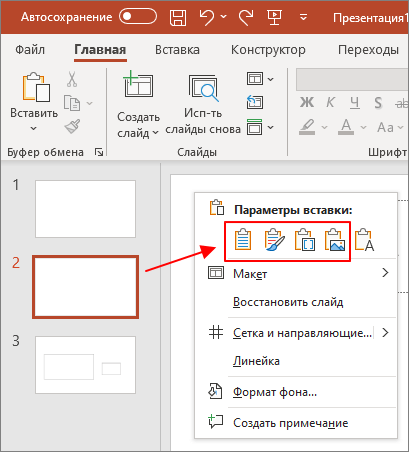Toggle text shadow (S) formatting

(x=378, y=103)
